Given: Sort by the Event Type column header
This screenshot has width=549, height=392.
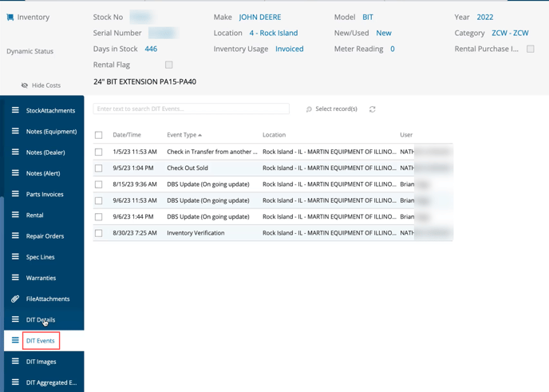Looking at the screenshot, I should pyautogui.click(x=184, y=135).
